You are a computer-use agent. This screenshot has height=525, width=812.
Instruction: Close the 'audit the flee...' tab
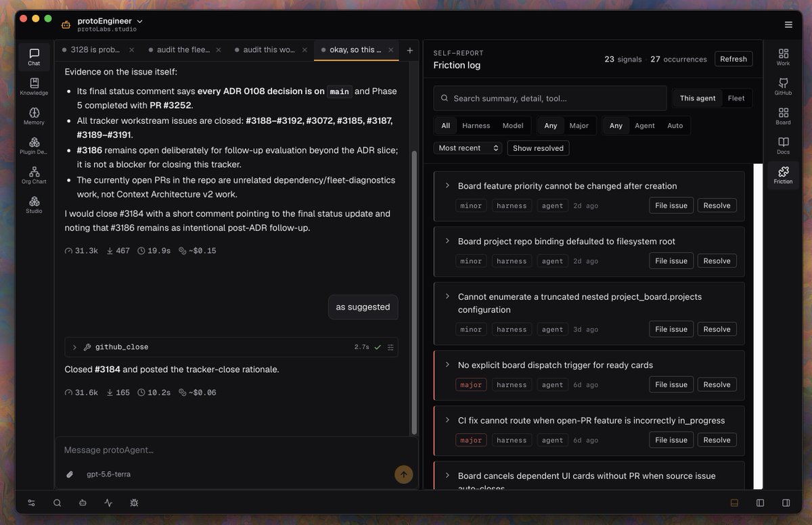click(217, 50)
